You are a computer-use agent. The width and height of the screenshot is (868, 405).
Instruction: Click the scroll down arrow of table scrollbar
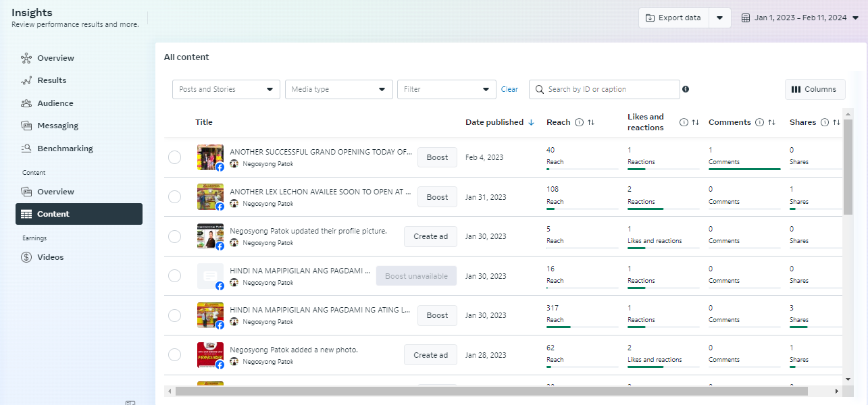click(848, 379)
